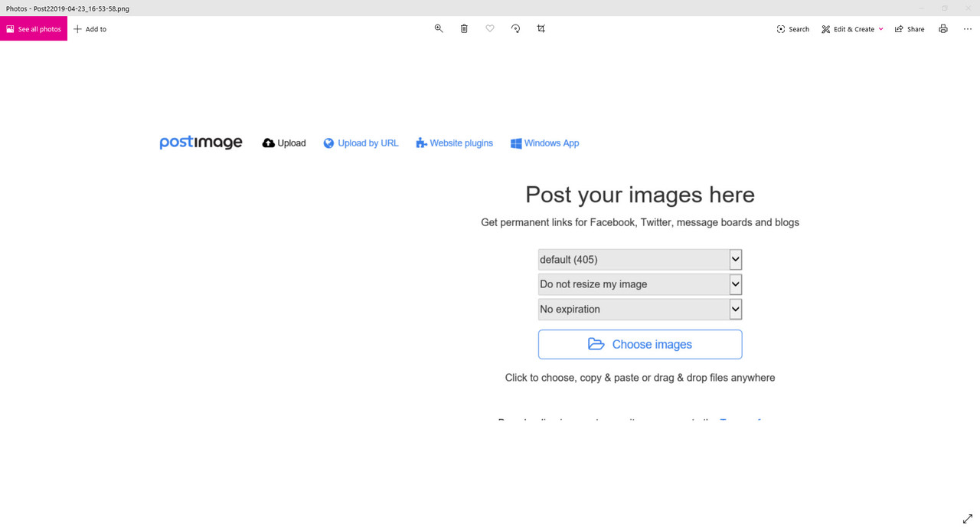The width and height of the screenshot is (980, 531).
Task: Rotate the photo using rotate icon
Action: point(515,28)
